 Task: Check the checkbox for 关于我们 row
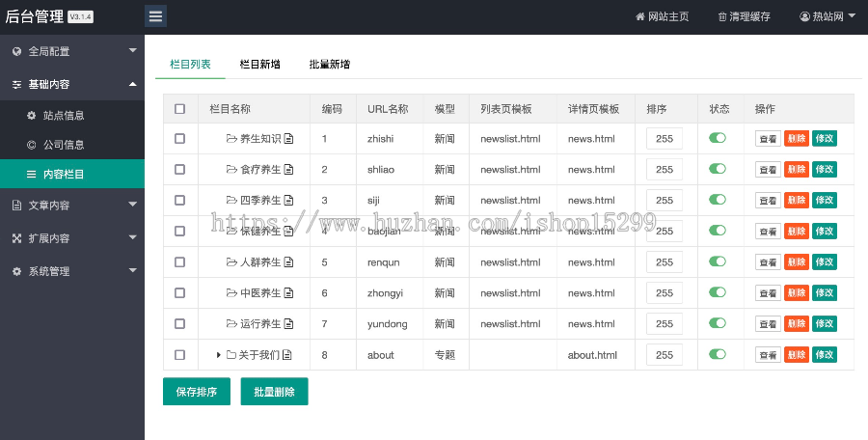click(180, 355)
